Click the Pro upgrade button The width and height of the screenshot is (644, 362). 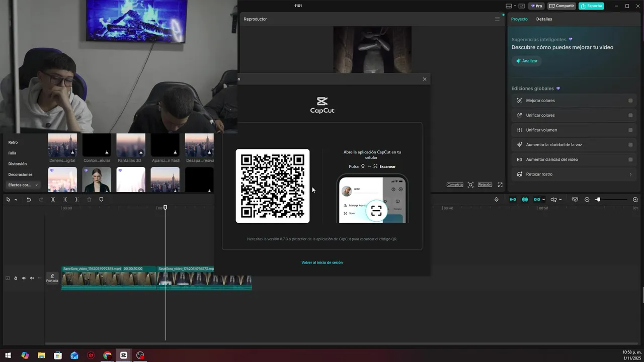[x=536, y=6]
